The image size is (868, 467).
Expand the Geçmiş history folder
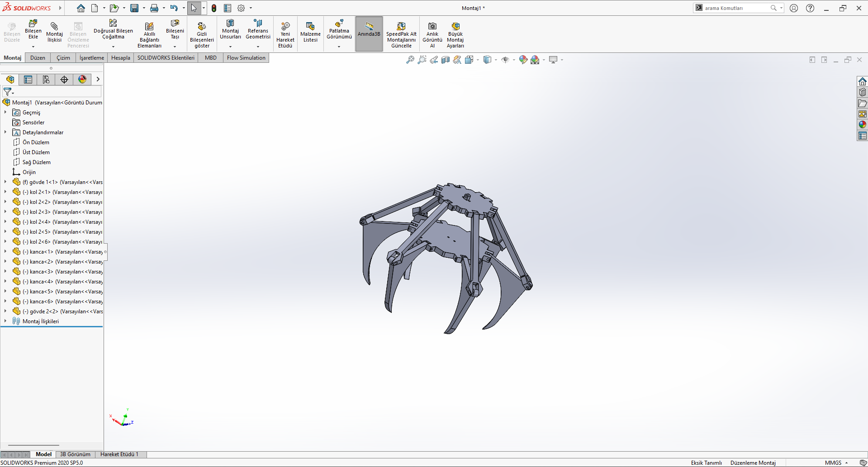5,113
